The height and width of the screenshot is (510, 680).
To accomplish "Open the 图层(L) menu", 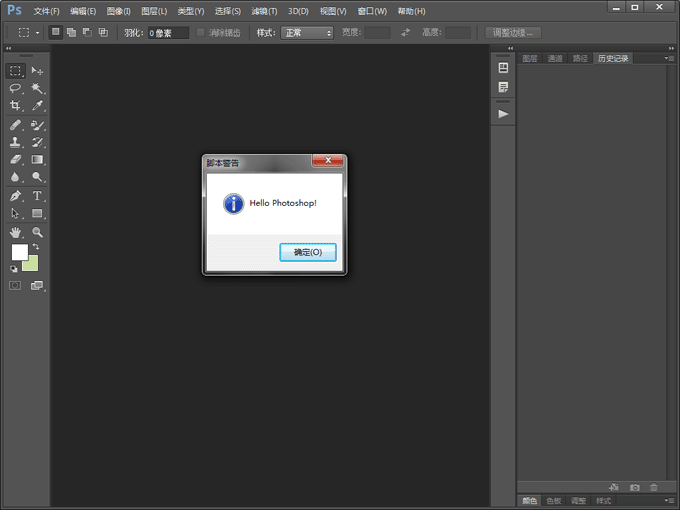I will tap(154, 11).
